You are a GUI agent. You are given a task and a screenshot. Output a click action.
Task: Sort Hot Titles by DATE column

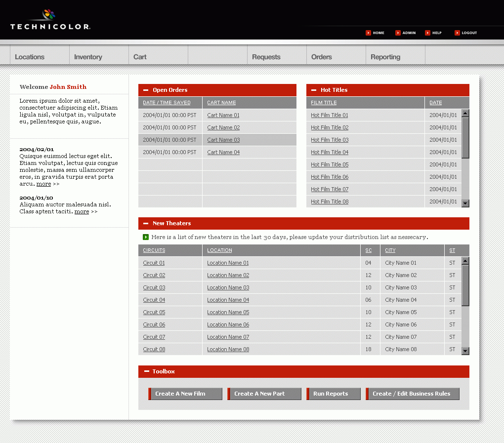[x=435, y=103]
